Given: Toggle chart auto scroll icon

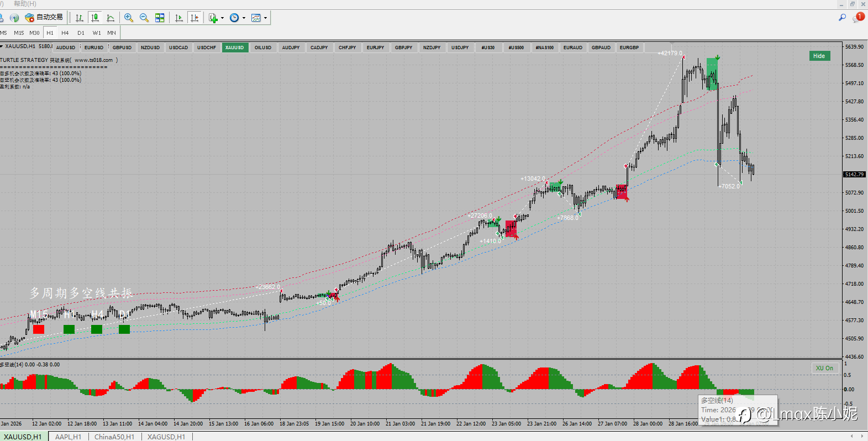Looking at the screenshot, I should tap(179, 18).
